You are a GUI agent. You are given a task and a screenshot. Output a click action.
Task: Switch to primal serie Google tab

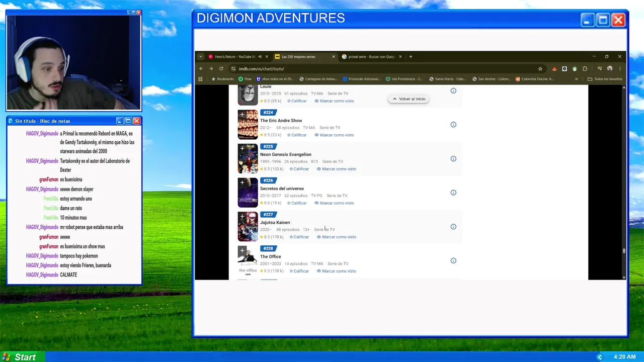pos(371,57)
